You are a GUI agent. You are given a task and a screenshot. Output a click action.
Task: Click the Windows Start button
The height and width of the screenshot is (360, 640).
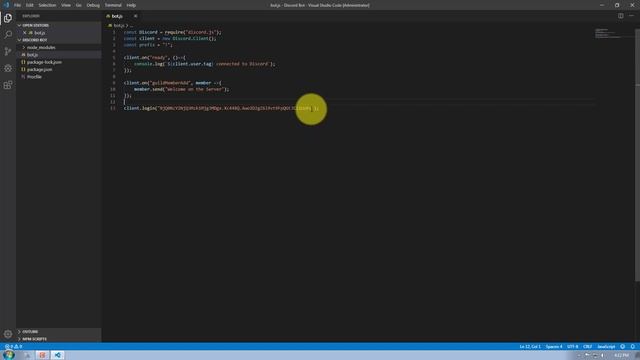(x=9, y=355)
